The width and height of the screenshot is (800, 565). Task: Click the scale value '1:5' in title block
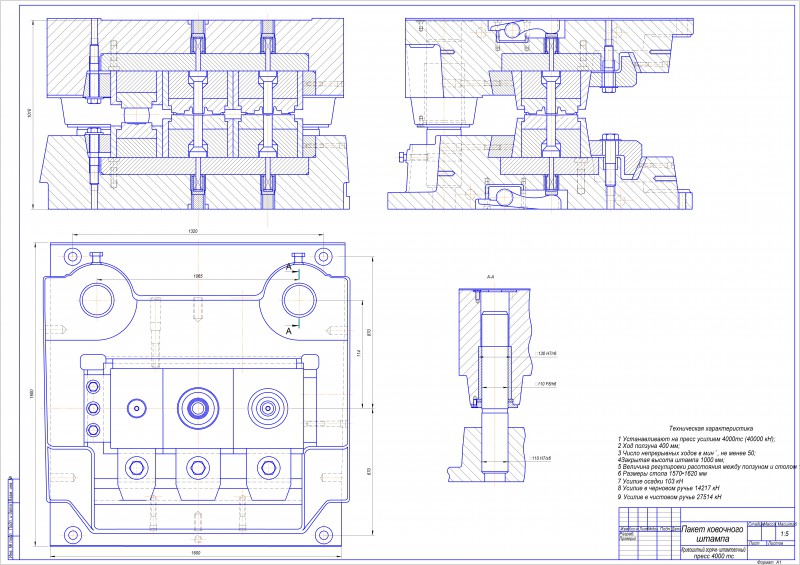click(784, 534)
